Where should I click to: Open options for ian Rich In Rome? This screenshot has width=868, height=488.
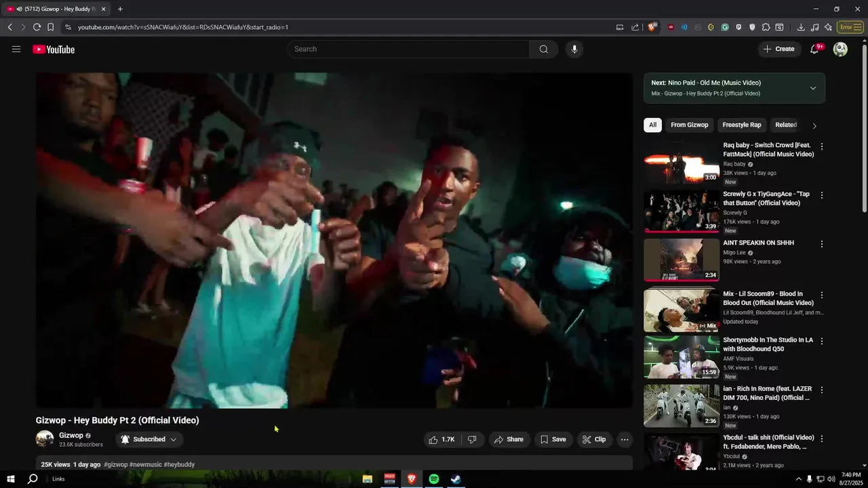click(822, 390)
